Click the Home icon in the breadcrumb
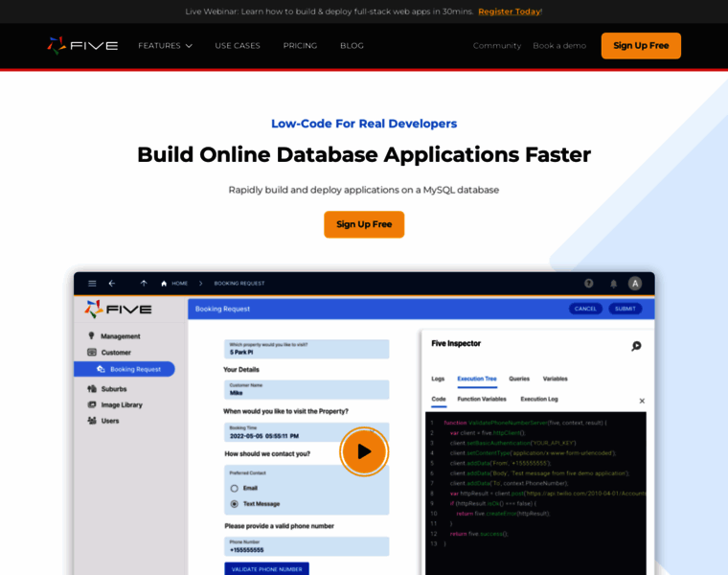The width and height of the screenshot is (728, 575). tap(164, 284)
